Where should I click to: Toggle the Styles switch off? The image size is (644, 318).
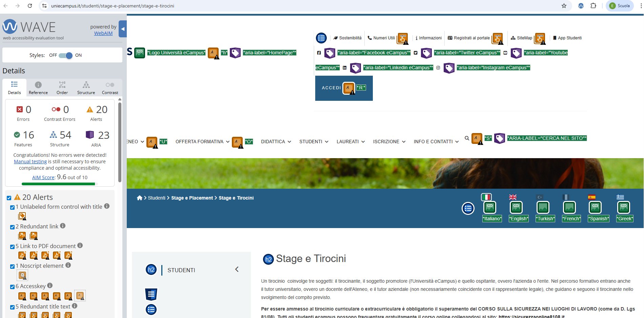point(65,55)
